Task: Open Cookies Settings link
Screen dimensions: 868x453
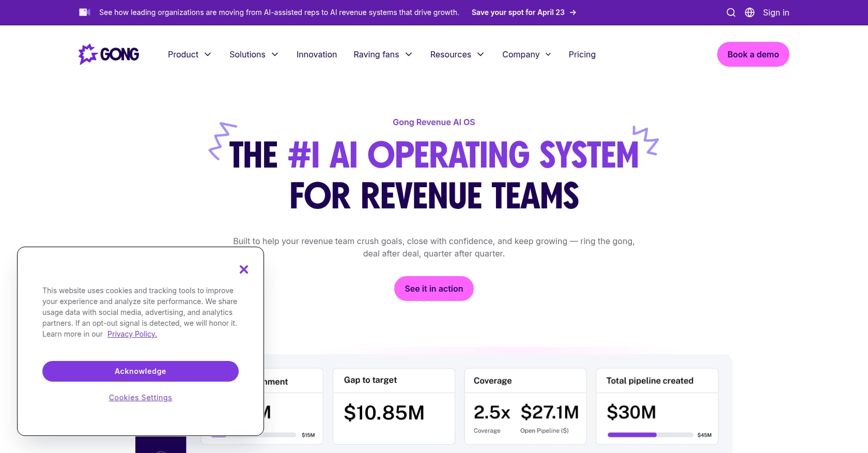Action: [141, 398]
